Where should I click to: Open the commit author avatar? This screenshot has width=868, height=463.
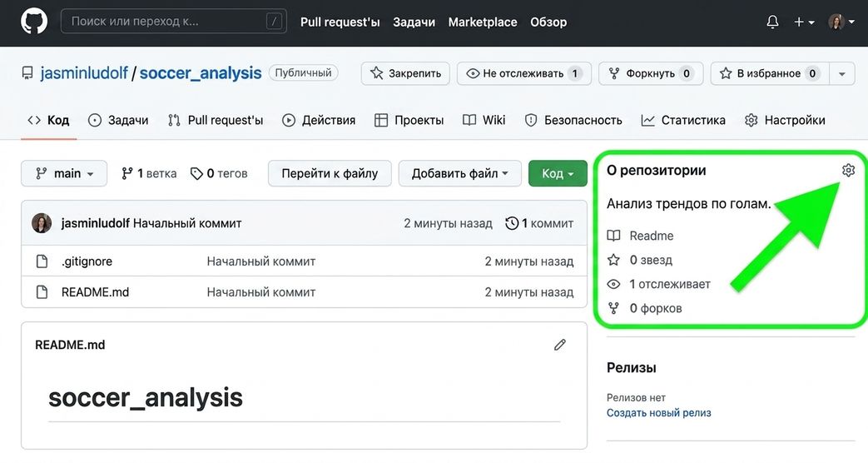42,223
